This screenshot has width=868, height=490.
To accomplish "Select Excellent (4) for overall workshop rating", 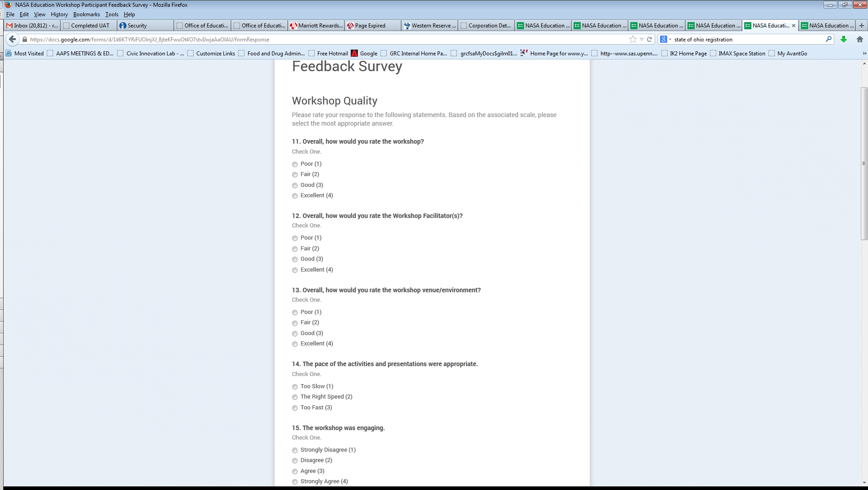I will pos(295,196).
